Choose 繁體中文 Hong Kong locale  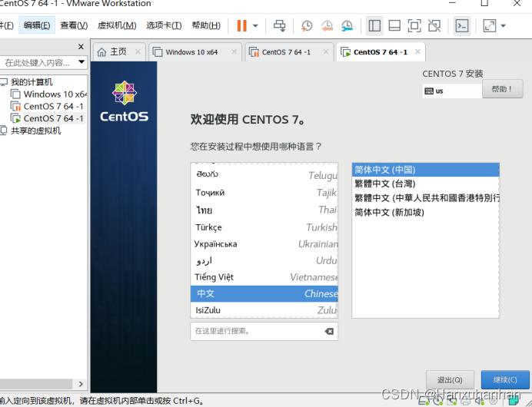pyautogui.click(x=425, y=198)
